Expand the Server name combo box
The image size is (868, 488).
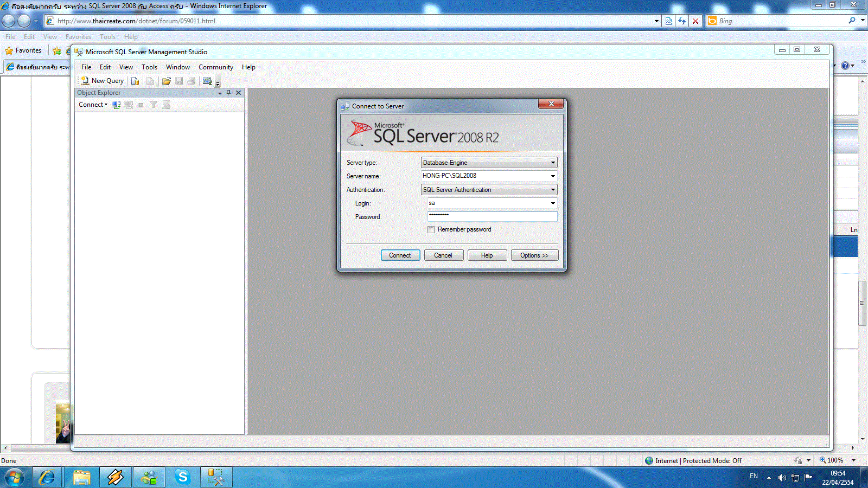click(553, 176)
